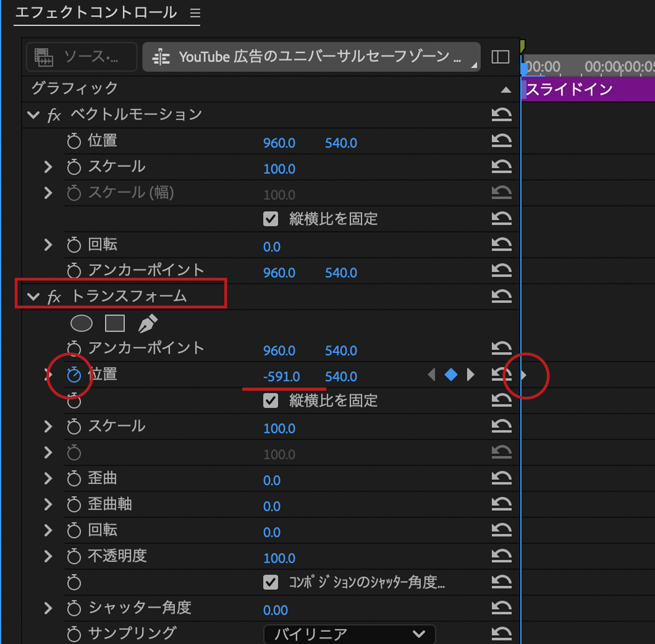Collapse the トランスフォーム effect section
This screenshot has height=644, width=655.
click(x=34, y=297)
